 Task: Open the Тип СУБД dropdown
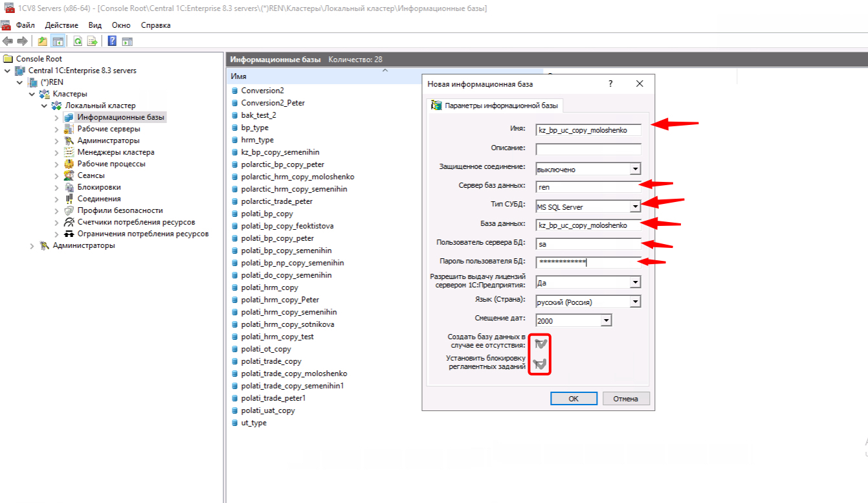(x=636, y=207)
